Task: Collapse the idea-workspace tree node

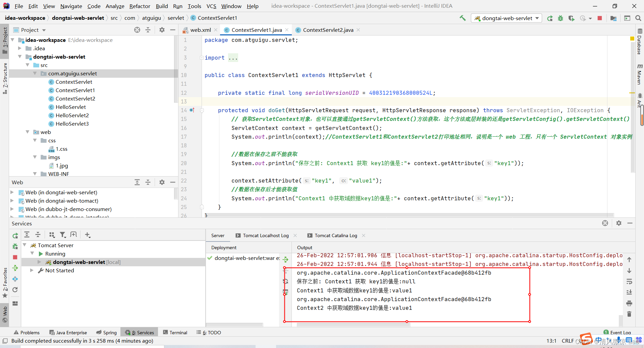Action: 13,40
